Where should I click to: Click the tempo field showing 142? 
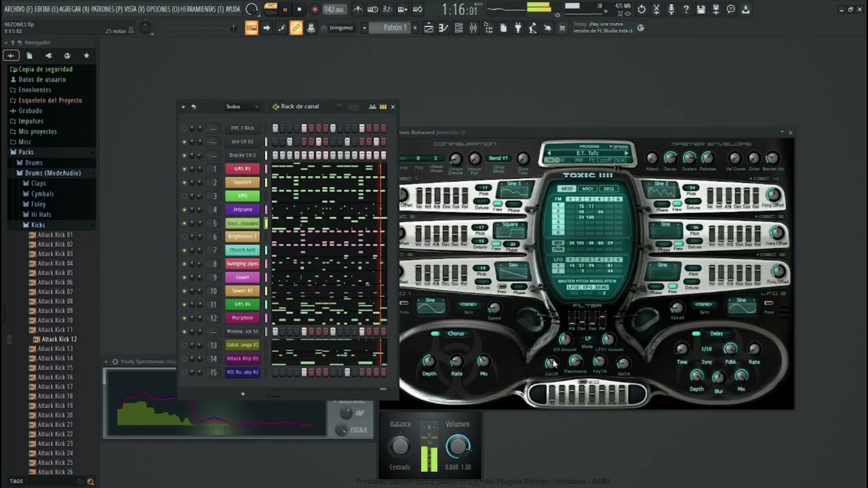point(334,9)
